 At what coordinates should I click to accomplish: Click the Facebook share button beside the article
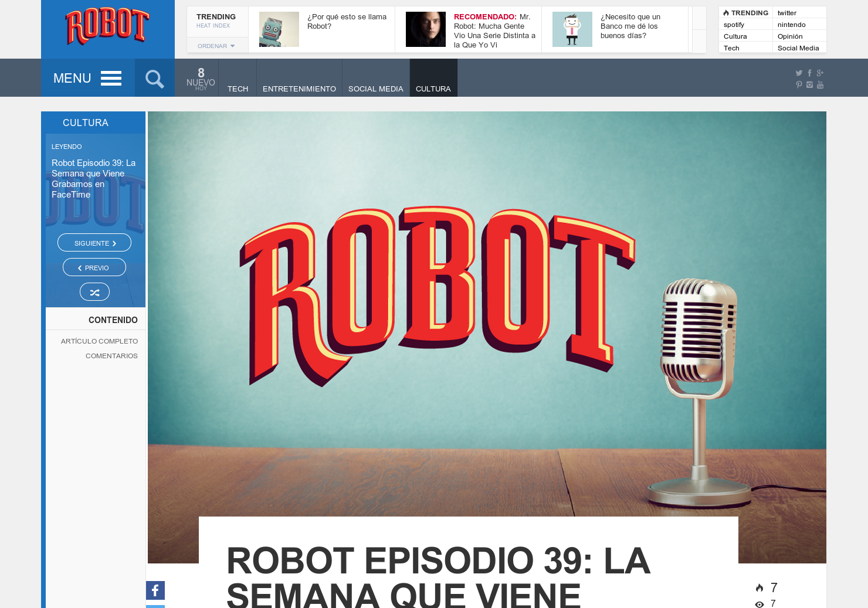[x=155, y=590]
